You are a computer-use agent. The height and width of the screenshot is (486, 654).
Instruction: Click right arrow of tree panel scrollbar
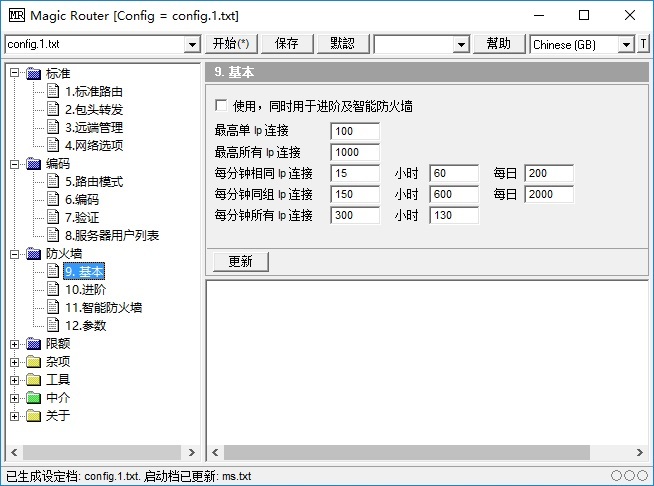[191, 452]
